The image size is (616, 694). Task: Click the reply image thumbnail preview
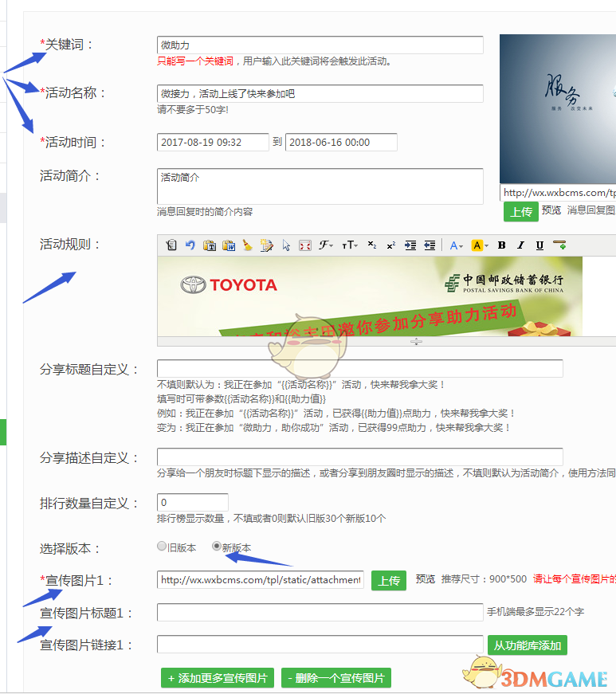point(558,109)
